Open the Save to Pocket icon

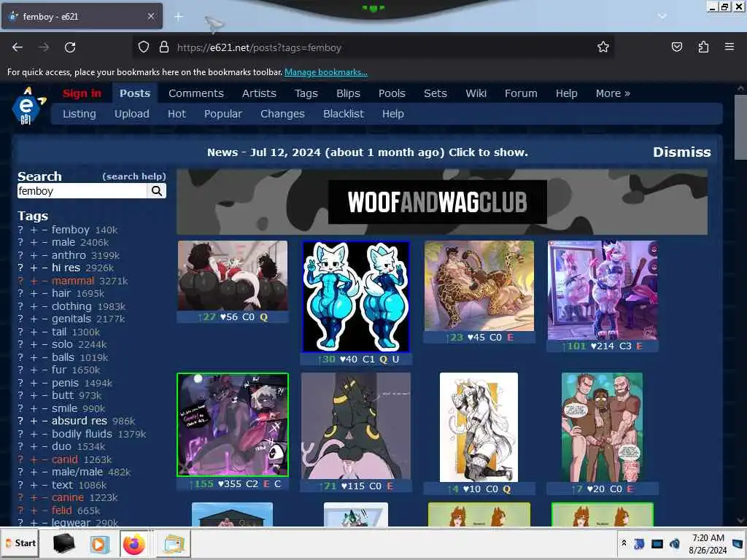click(x=676, y=47)
